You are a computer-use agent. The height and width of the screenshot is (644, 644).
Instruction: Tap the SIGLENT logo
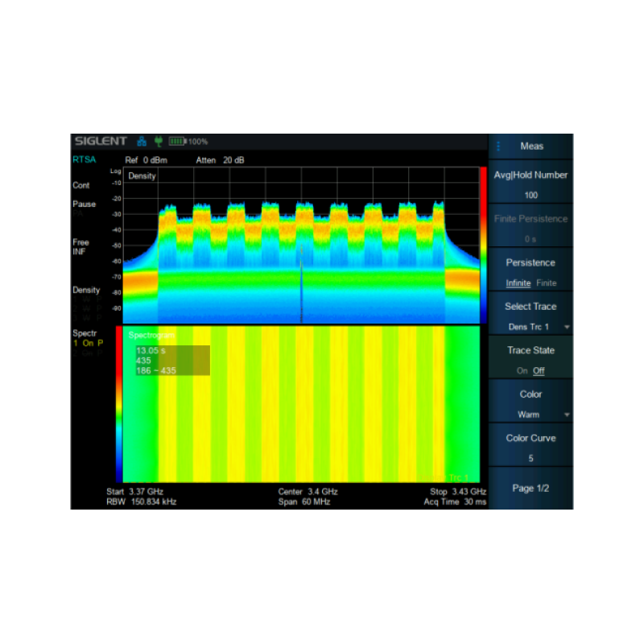(x=101, y=142)
